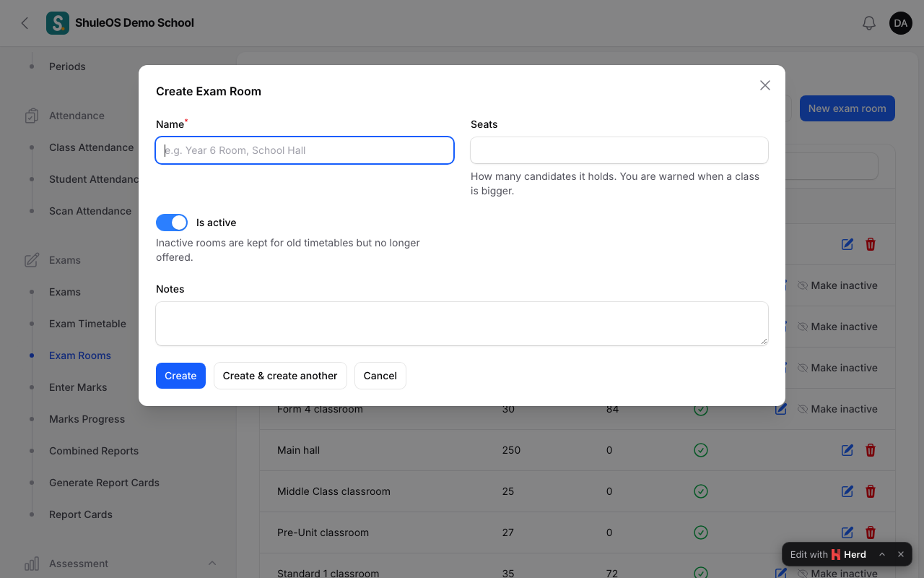Open Student Attendance in the sidebar
924x578 pixels.
[x=94, y=179]
